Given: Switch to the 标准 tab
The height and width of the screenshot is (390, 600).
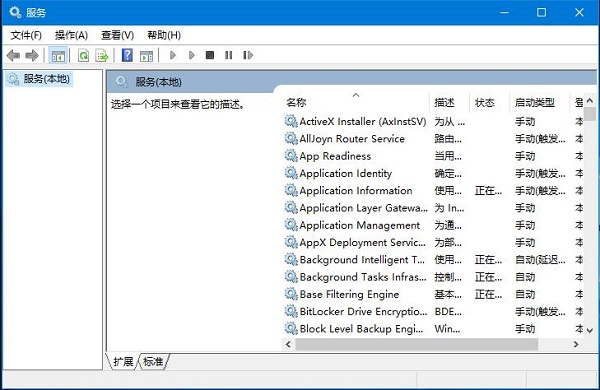Looking at the screenshot, I should pos(153,361).
